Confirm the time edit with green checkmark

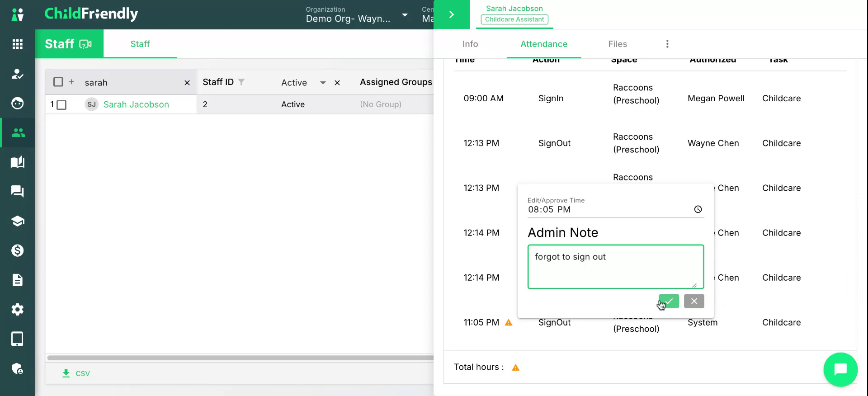[669, 301]
